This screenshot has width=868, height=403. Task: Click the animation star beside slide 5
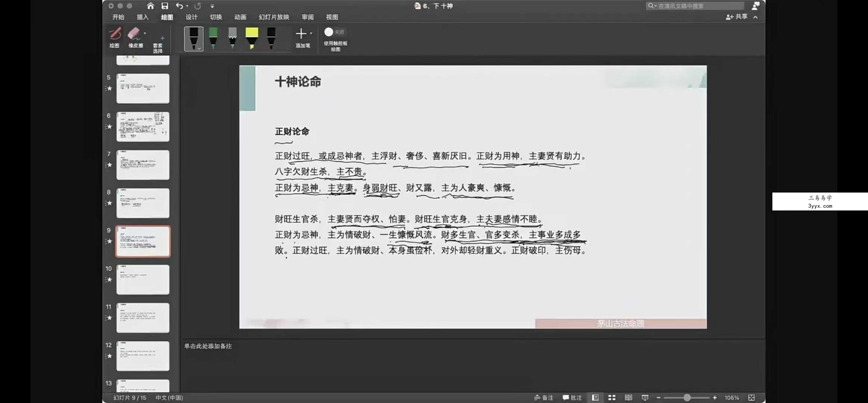[109, 88]
